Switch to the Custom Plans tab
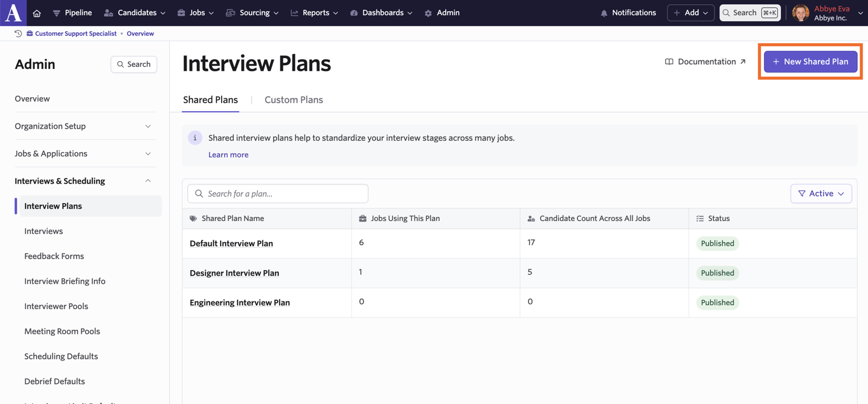The height and width of the screenshot is (404, 868). (x=294, y=100)
